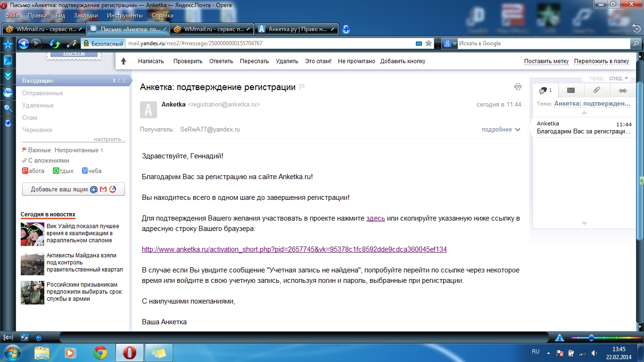Click Написать to compose a message
The image size is (644, 362).
pos(151,61)
